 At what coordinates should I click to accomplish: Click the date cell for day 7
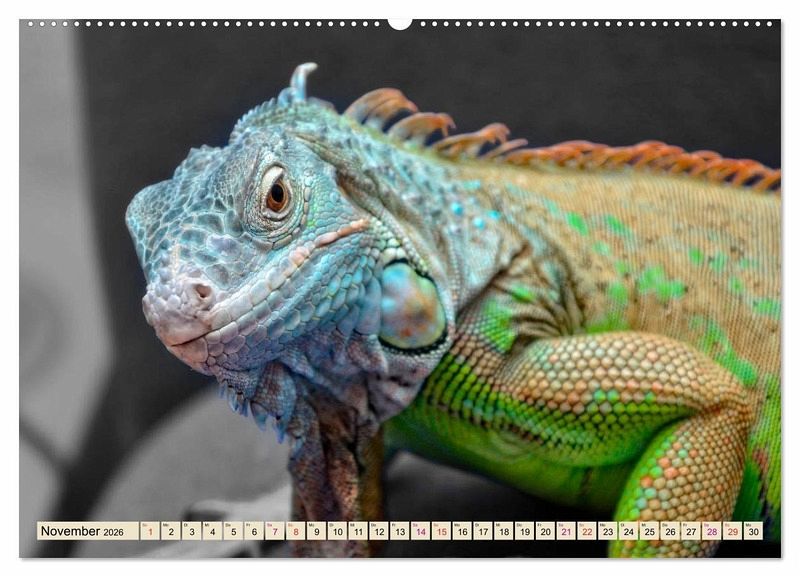(x=275, y=531)
